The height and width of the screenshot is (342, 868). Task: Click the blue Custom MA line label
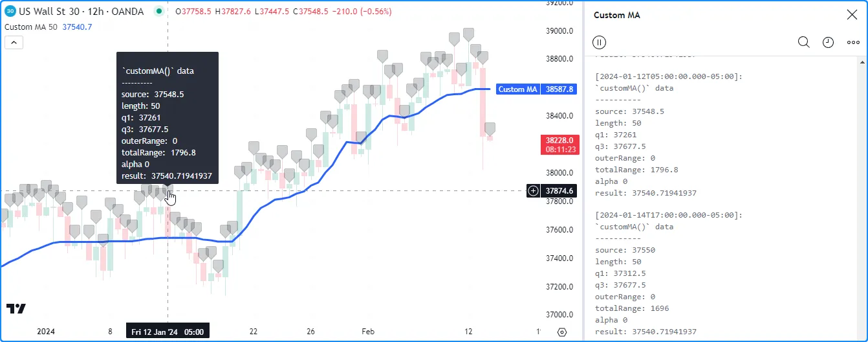point(517,89)
